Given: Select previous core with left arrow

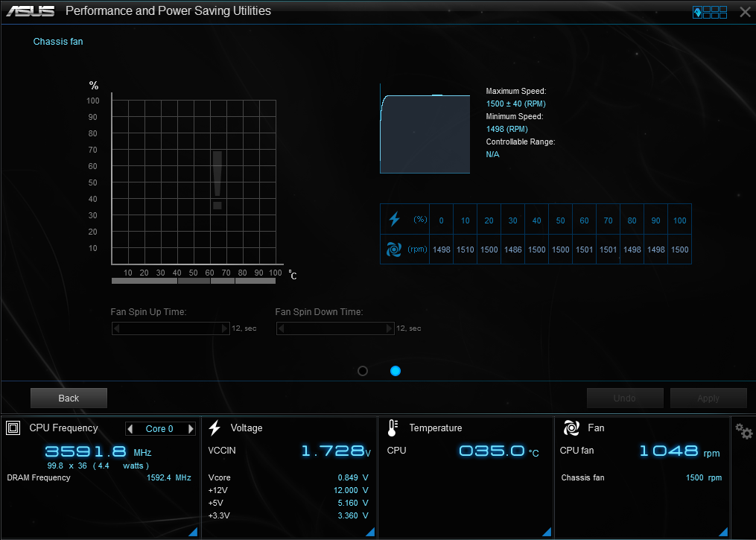Looking at the screenshot, I should [x=130, y=428].
